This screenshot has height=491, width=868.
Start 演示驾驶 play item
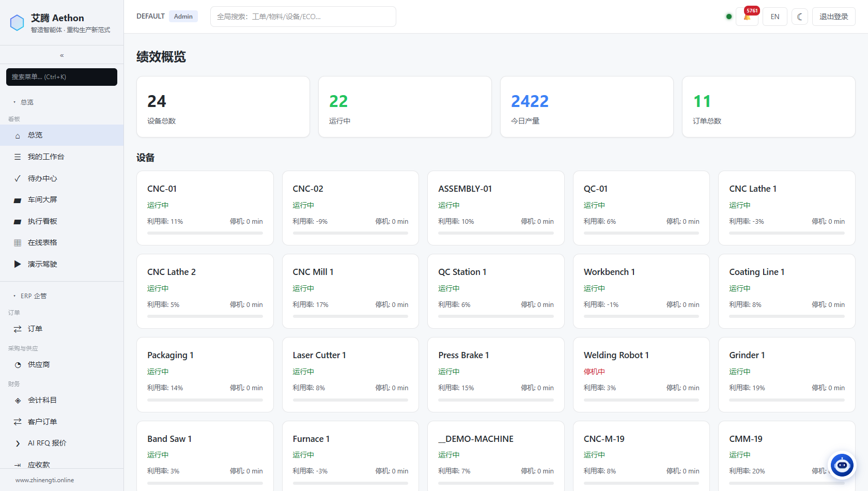click(62, 264)
